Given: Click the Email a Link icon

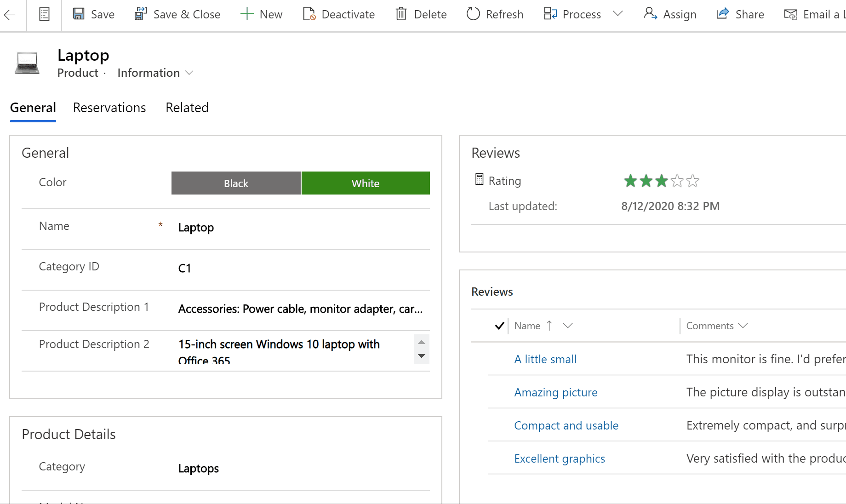Looking at the screenshot, I should 790,14.
